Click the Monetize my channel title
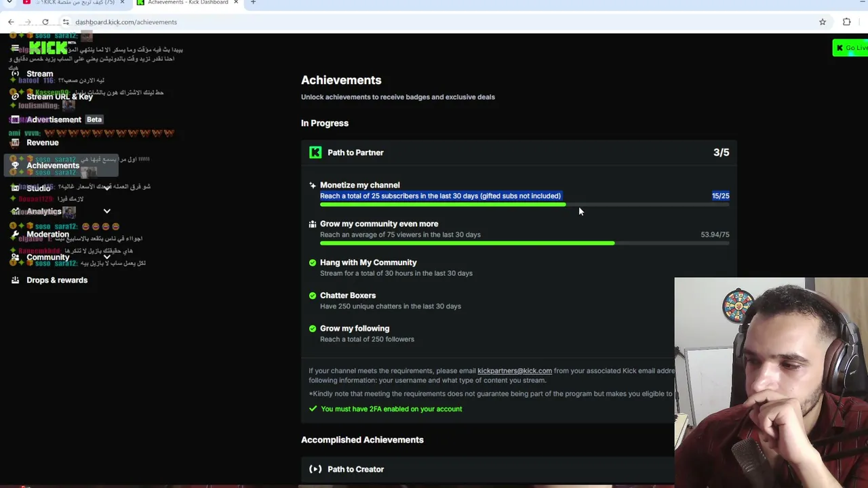This screenshot has width=868, height=488. pos(359,185)
